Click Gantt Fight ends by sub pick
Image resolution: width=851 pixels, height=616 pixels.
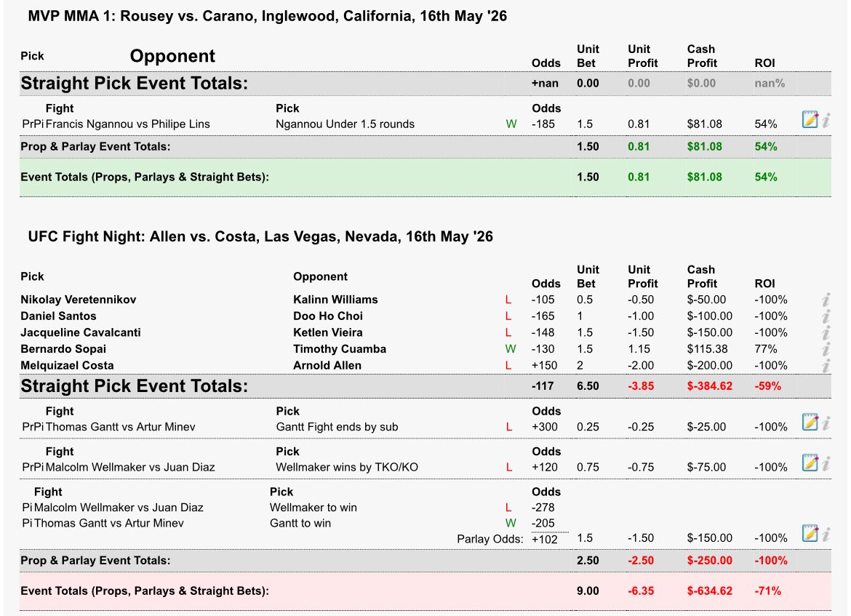pyautogui.click(x=337, y=427)
